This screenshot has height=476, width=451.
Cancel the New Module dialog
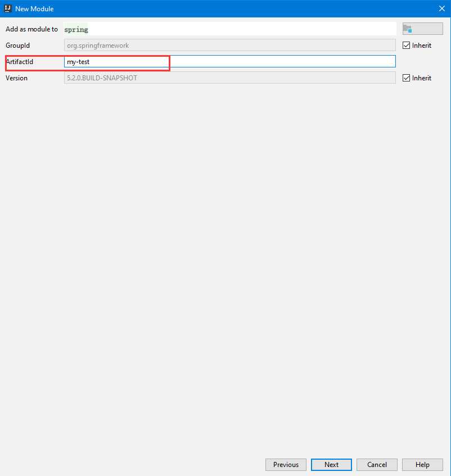pyautogui.click(x=377, y=464)
